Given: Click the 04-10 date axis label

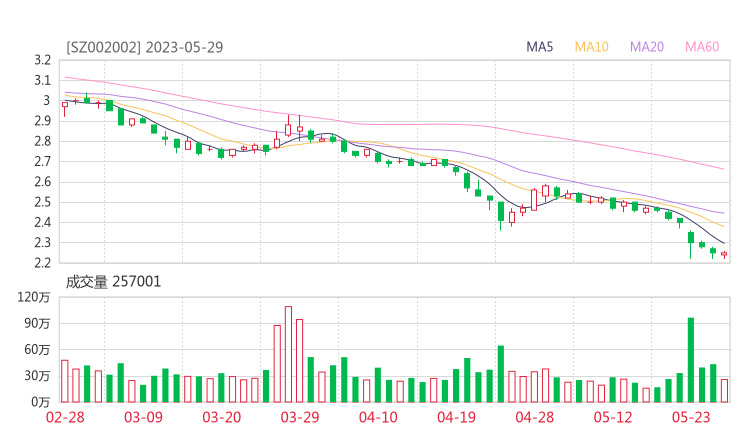Looking at the screenshot, I should [x=378, y=417].
